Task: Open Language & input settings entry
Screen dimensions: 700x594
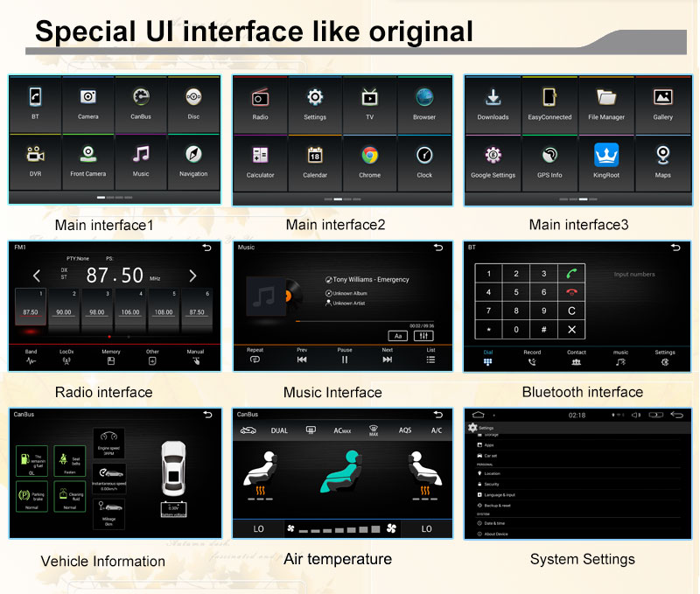Action: point(500,495)
